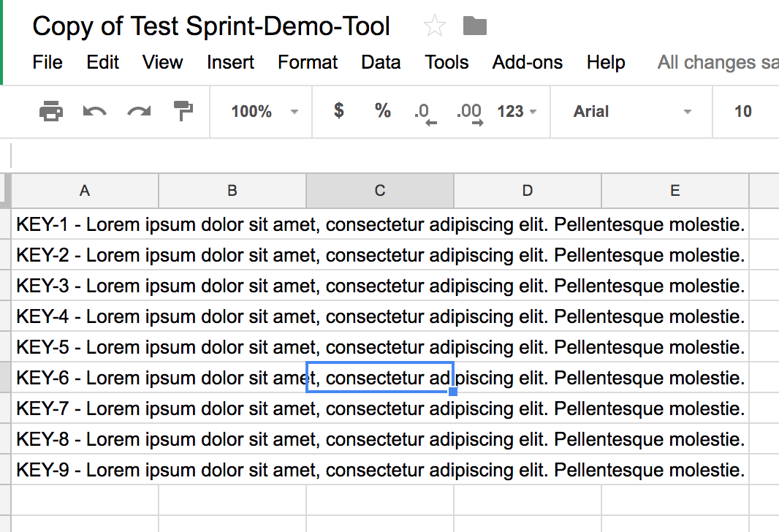Open the Arial font dropdown
This screenshot has width=779, height=532.
[630, 111]
